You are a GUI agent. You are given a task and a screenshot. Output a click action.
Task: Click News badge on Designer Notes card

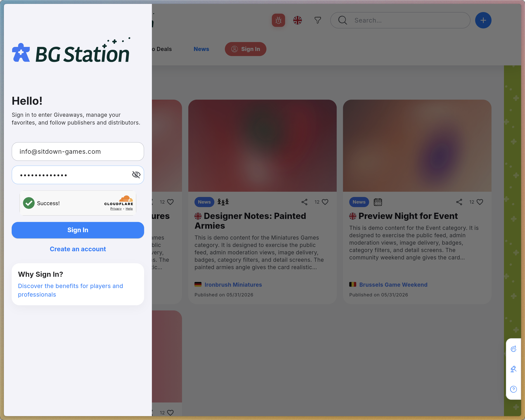(x=204, y=202)
